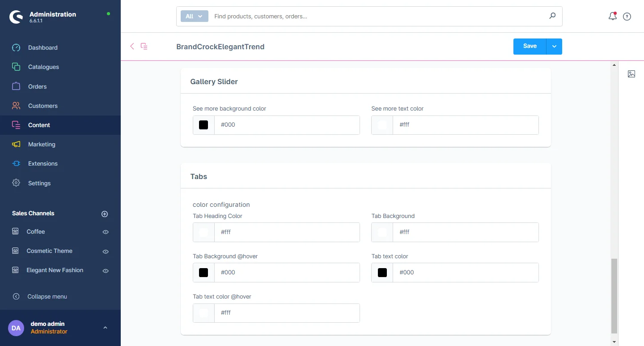The width and height of the screenshot is (644, 346).
Task: Click the Shopware logo in sidebar
Action: [x=16, y=17]
